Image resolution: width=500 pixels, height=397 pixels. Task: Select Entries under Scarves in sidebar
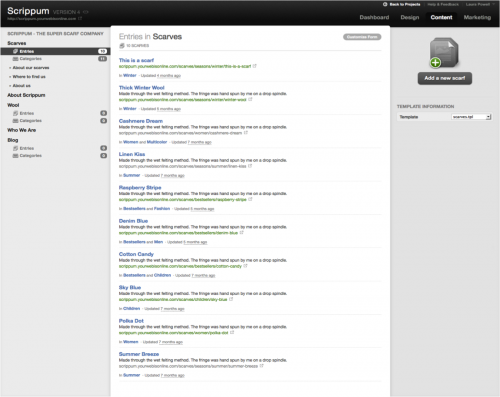coord(55,51)
